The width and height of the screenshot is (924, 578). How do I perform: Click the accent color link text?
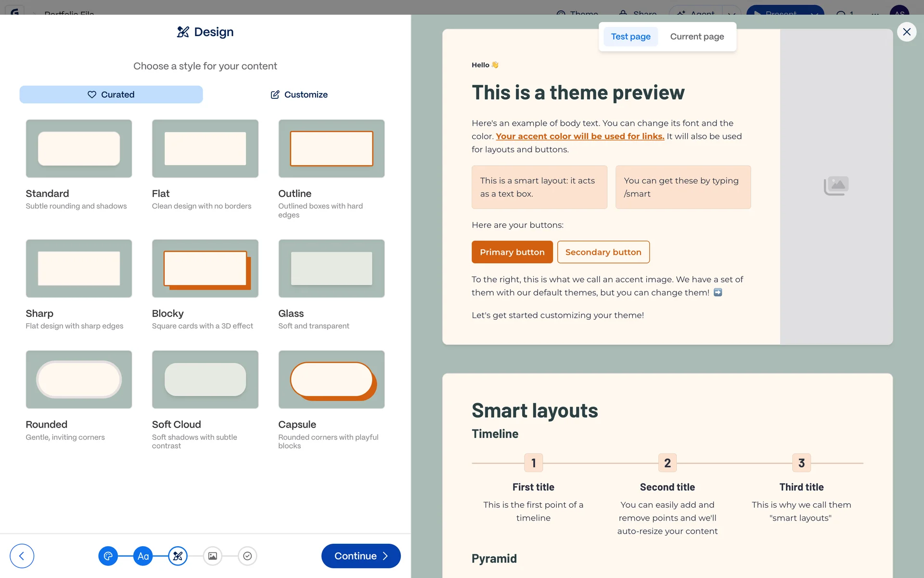coord(579,136)
